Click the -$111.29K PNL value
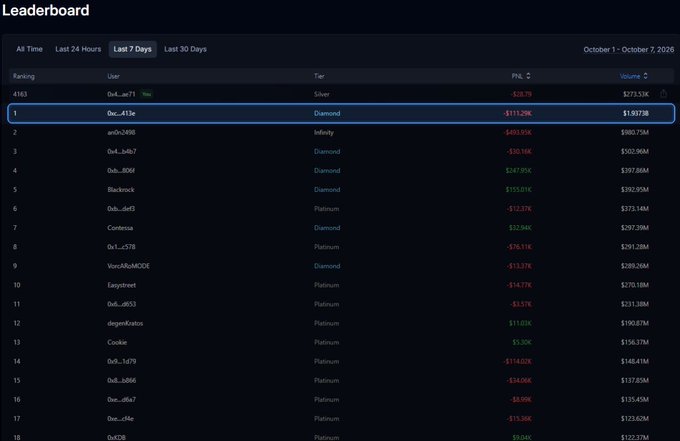Screen dimensions: 680x441 (517, 113)
